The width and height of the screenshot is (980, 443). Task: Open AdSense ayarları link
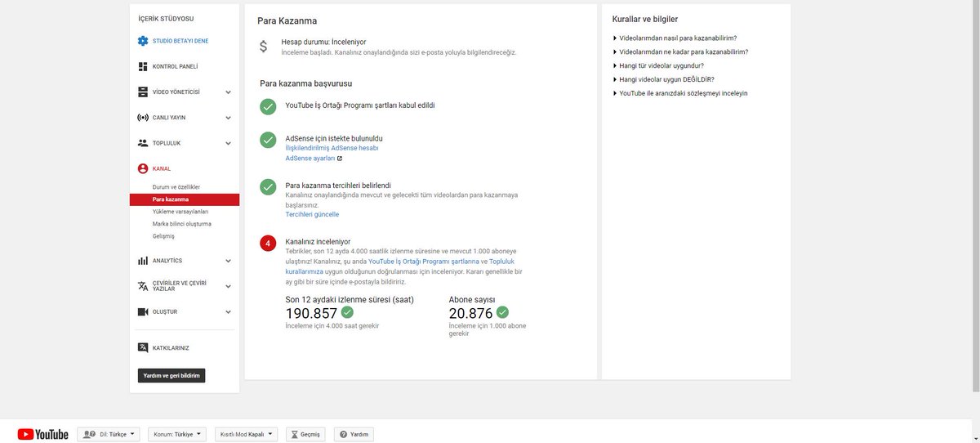click(310, 159)
